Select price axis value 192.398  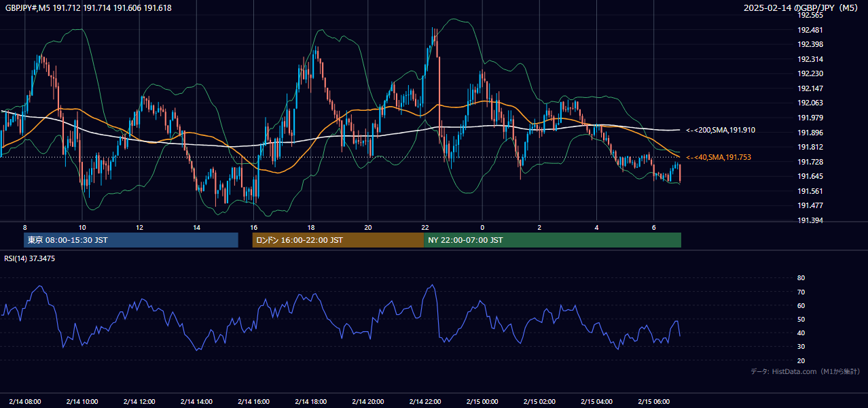pos(810,44)
